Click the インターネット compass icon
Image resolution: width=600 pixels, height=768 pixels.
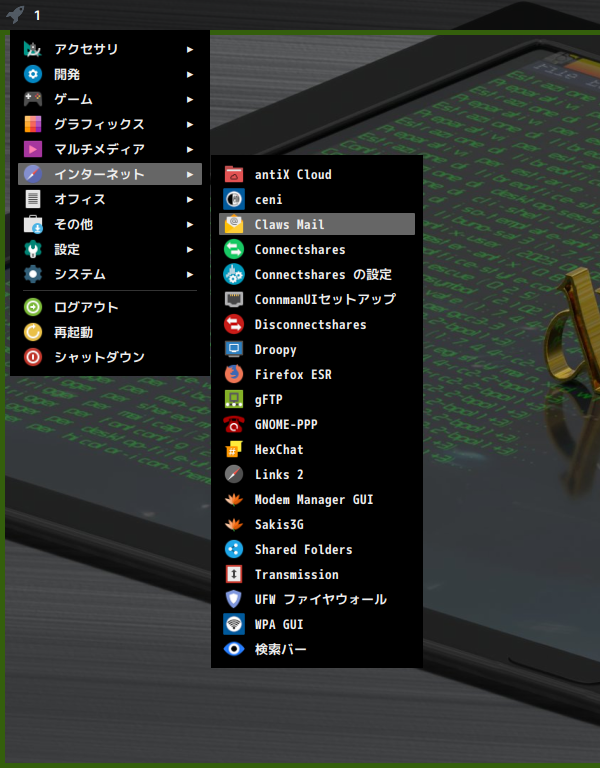33,174
